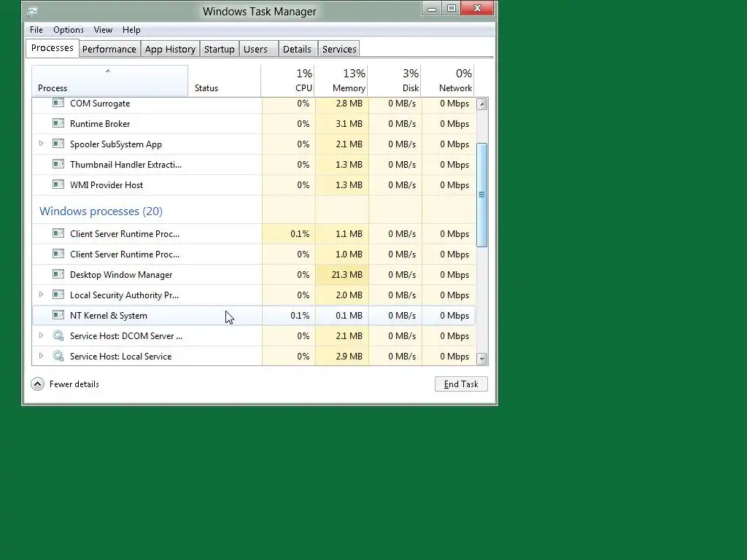Sort by the Disk column header

coord(395,81)
